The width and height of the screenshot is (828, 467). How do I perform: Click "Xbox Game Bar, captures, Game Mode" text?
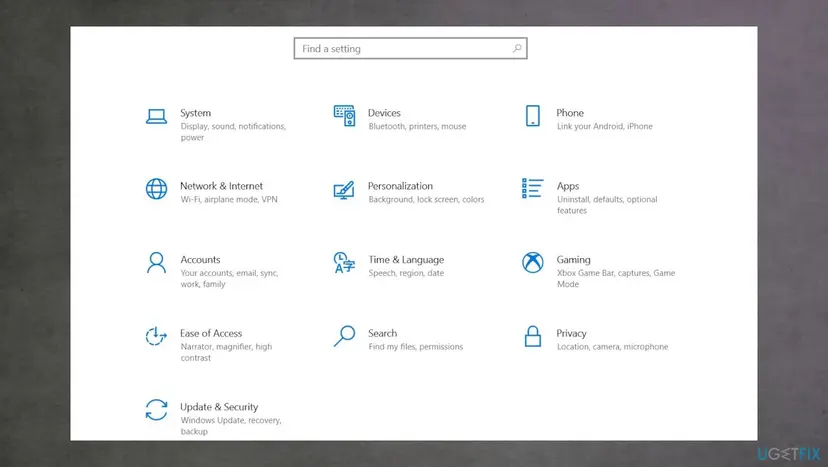click(x=616, y=278)
